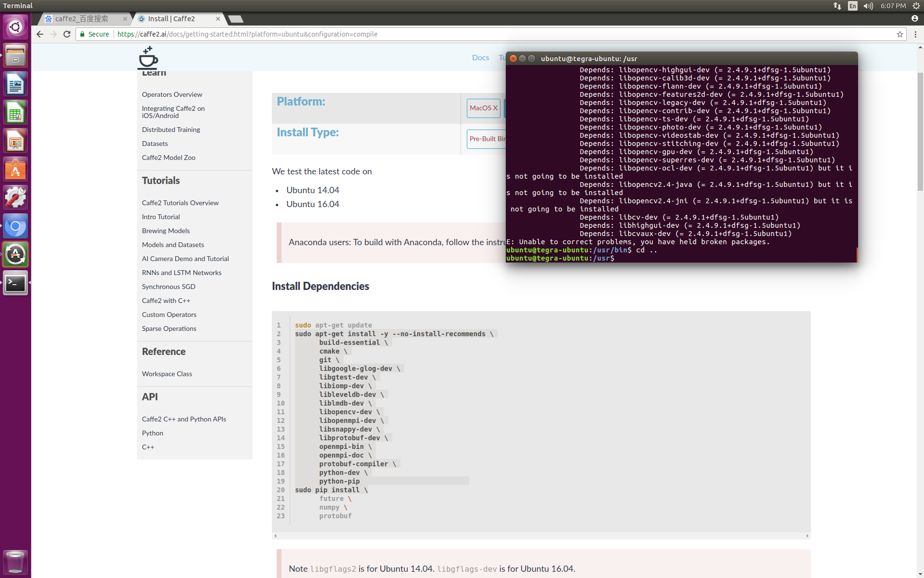Open keyboard language En indicator
Image resolution: width=924 pixels, height=578 pixels.
[853, 6]
